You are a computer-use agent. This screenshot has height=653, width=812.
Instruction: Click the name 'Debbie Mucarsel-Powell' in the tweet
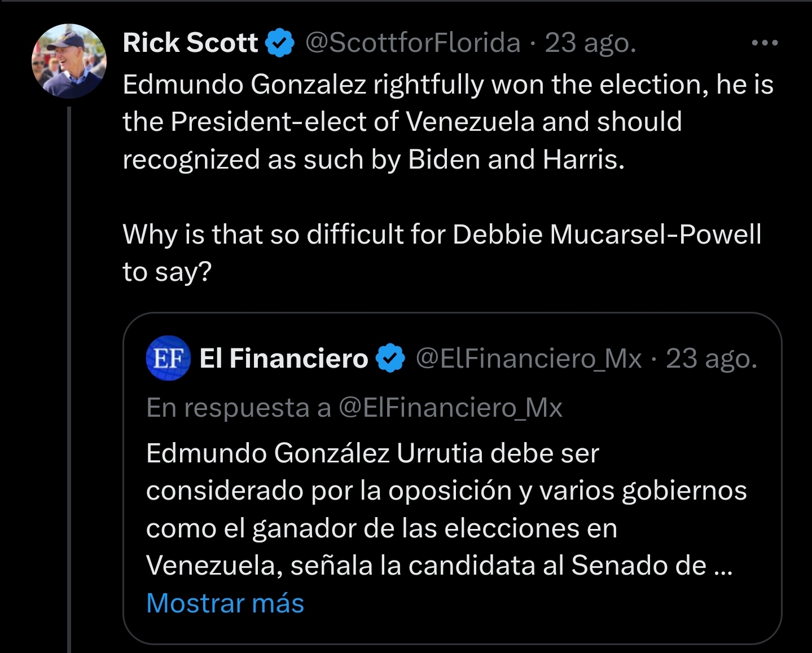[607, 234]
